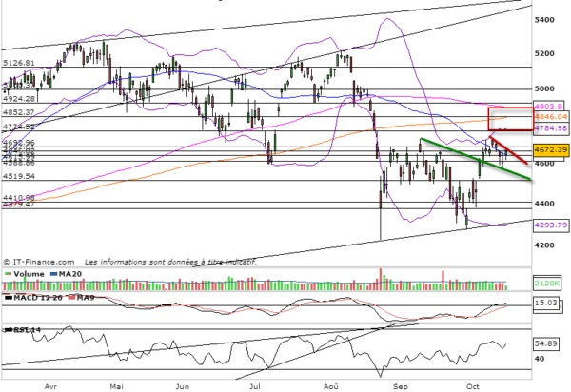Click the 54.89 RSI value label
This screenshot has width=571, height=392.
coord(545,343)
